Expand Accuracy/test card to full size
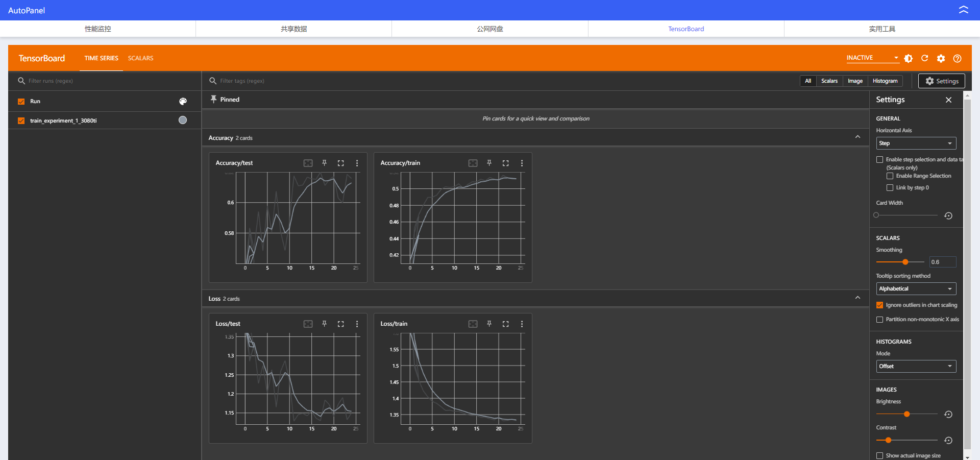The width and height of the screenshot is (980, 460). click(340, 163)
